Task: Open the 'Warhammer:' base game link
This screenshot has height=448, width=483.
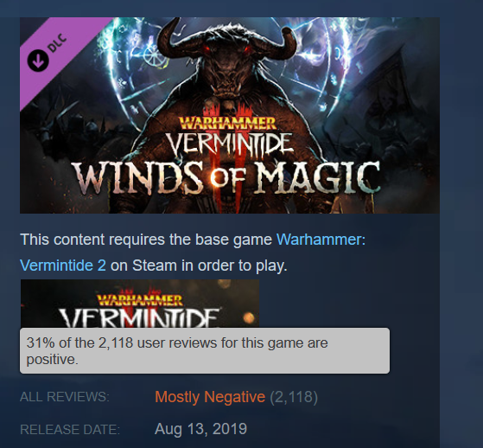Action: [321, 240]
